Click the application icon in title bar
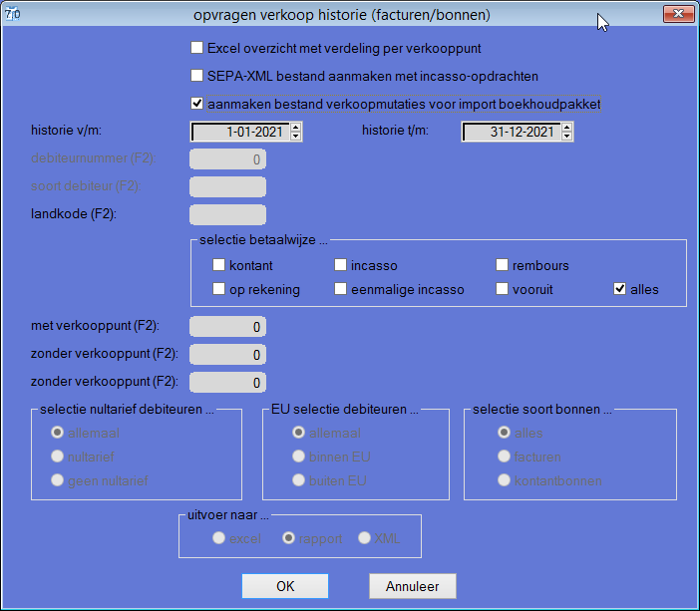Image resolution: width=700 pixels, height=611 pixels. click(13, 16)
